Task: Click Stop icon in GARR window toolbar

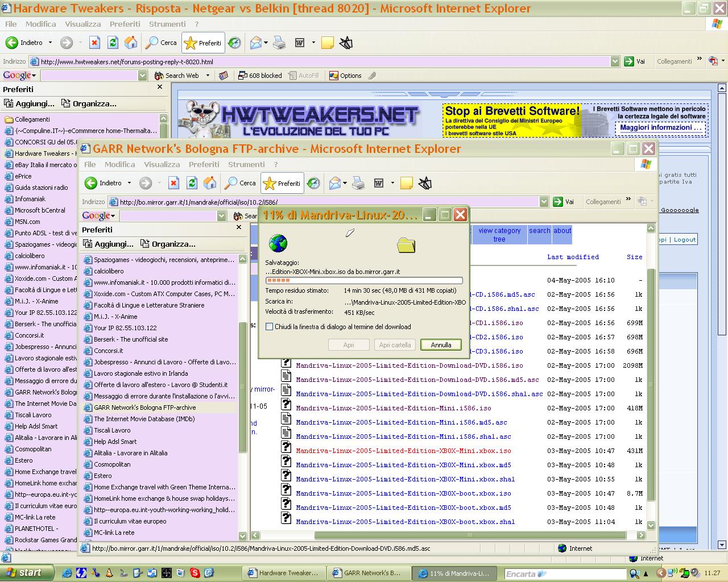Action: coord(173,183)
